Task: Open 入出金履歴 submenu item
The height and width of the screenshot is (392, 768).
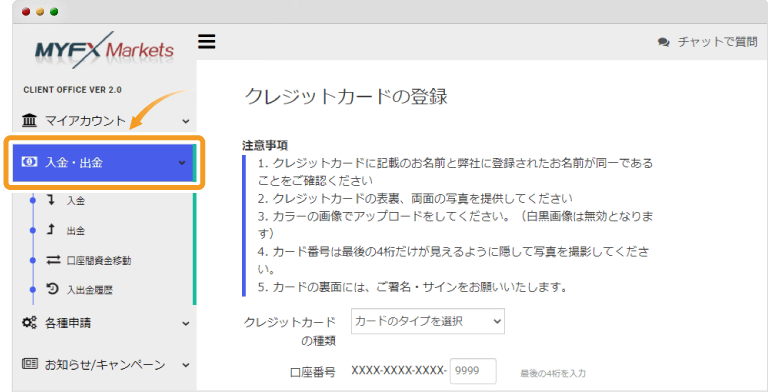Action: pyautogui.click(x=90, y=290)
